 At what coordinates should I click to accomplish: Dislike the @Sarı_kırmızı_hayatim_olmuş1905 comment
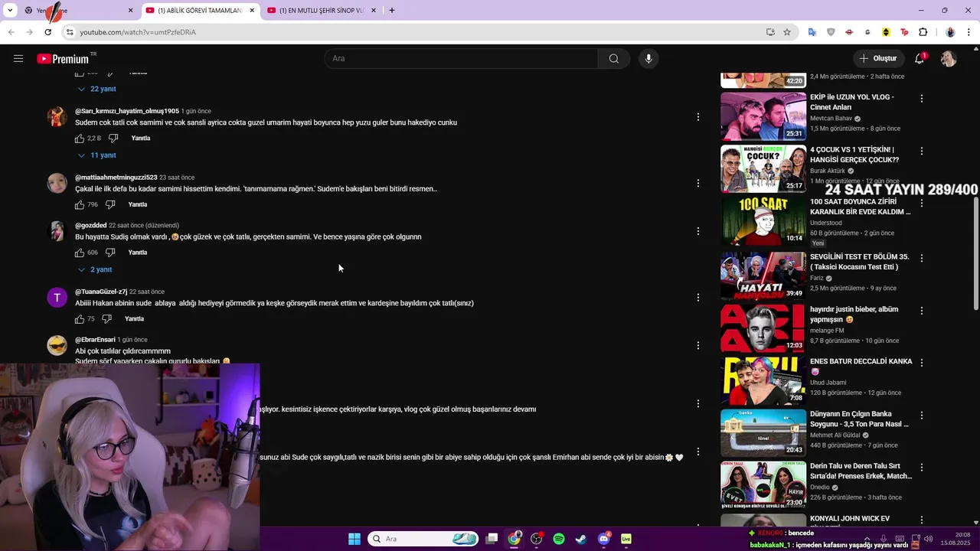click(113, 139)
